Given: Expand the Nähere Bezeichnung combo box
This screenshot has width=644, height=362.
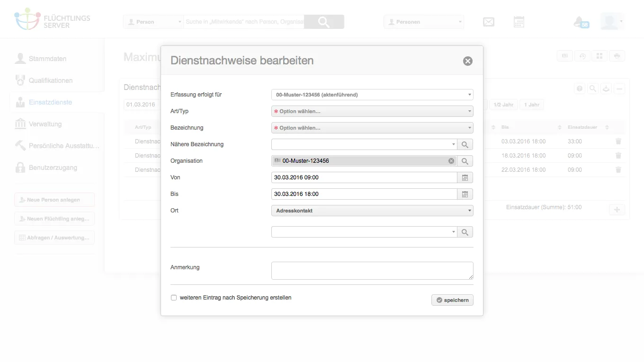Looking at the screenshot, I should coord(453,144).
